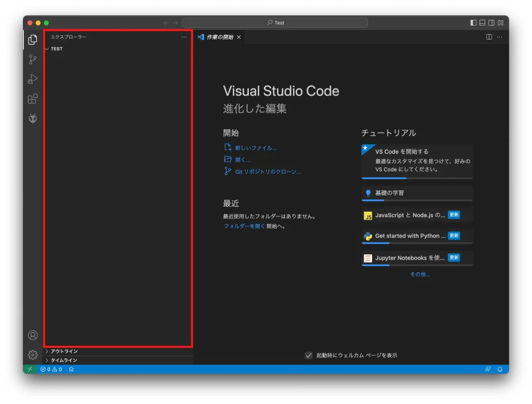Click the Explorer icon in activity bar
The width and height of the screenshot is (532, 404).
point(32,39)
